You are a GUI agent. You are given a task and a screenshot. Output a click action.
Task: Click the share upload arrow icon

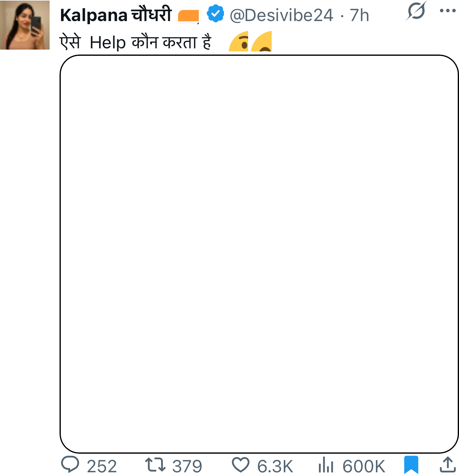[x=448, y=465]
